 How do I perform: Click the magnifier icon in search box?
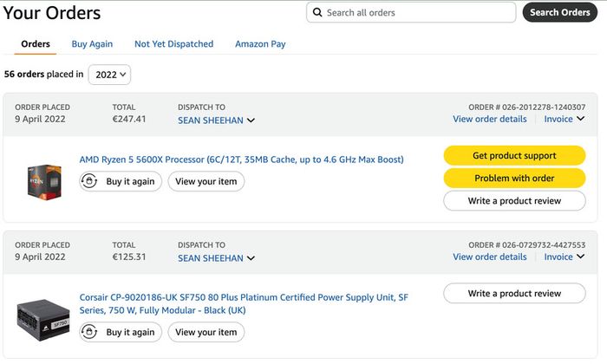317,12
